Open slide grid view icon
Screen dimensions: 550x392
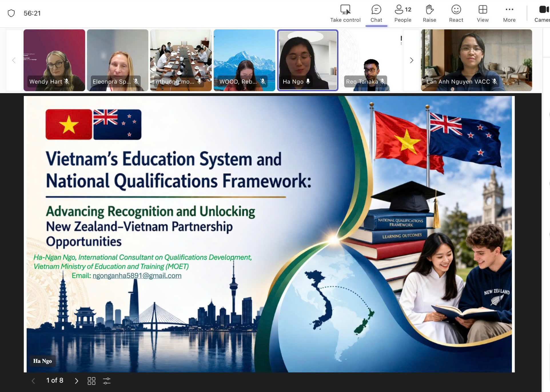[x=91, y=381]
